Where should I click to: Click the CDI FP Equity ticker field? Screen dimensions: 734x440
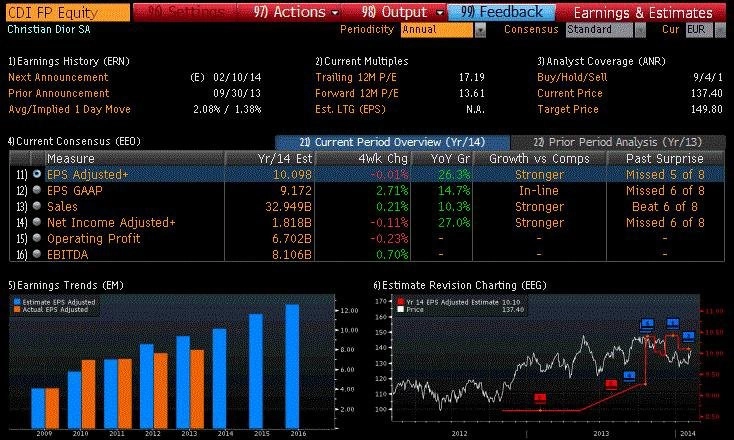68,12
